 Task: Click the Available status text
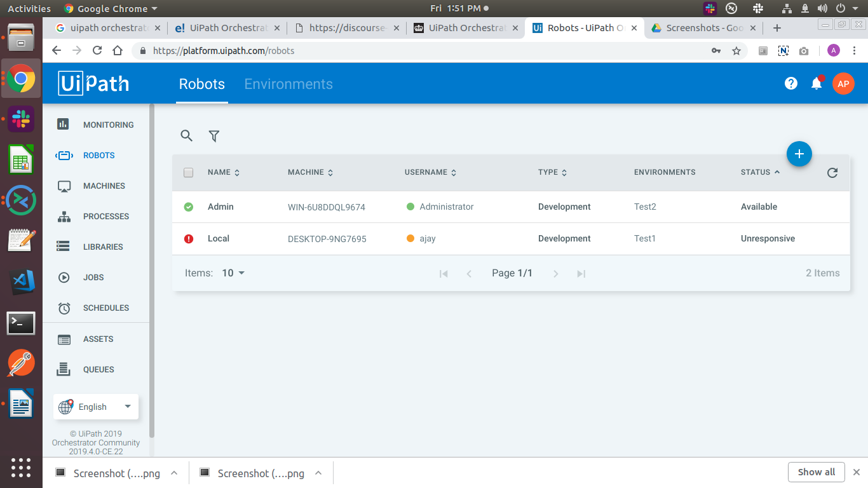pos(759,207)
